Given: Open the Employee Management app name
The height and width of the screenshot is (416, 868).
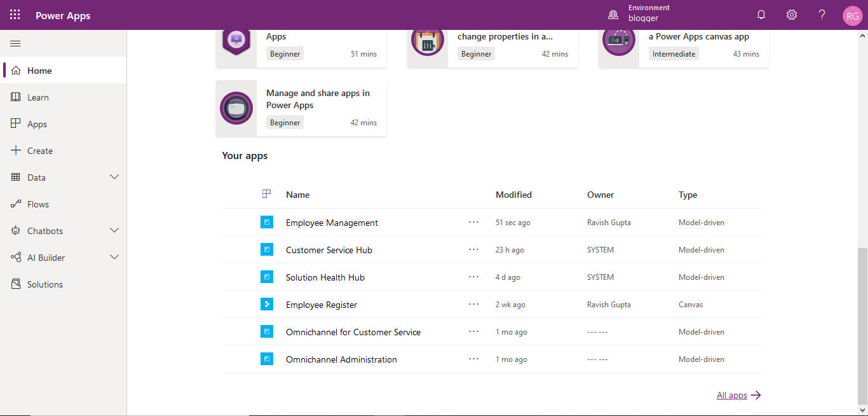Looking at the screenshot, I should 332,223.
